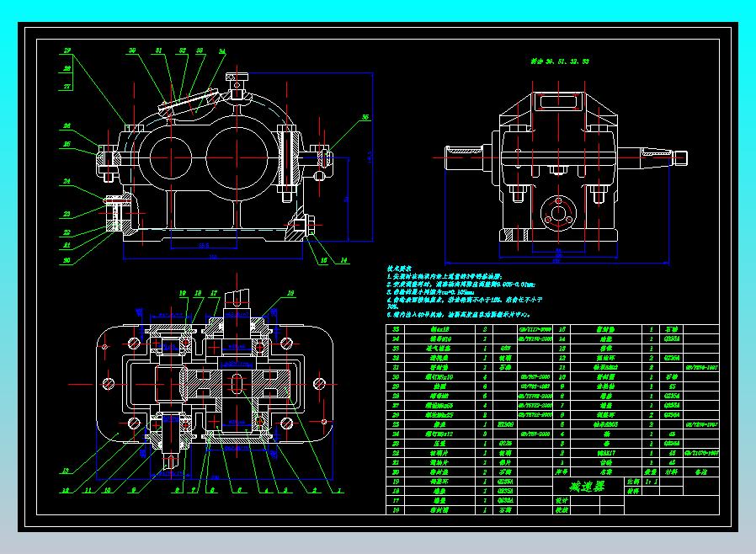Pick balloon number 4 below plan view
This screenshot has width=756, height=554.
point(266,490)
